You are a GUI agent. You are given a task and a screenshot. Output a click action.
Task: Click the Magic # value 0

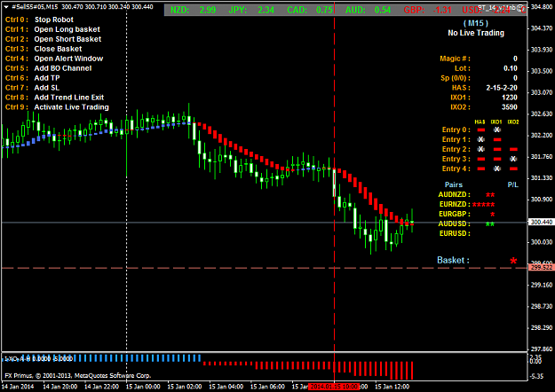[x=515, y=59]
